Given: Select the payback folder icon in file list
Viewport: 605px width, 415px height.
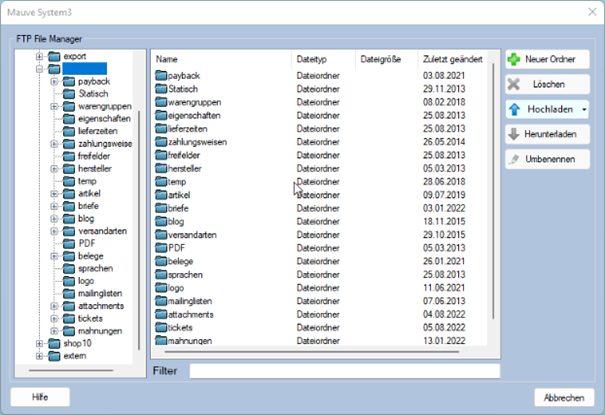Looking at the screenshot, I should [x=160, y=76].
